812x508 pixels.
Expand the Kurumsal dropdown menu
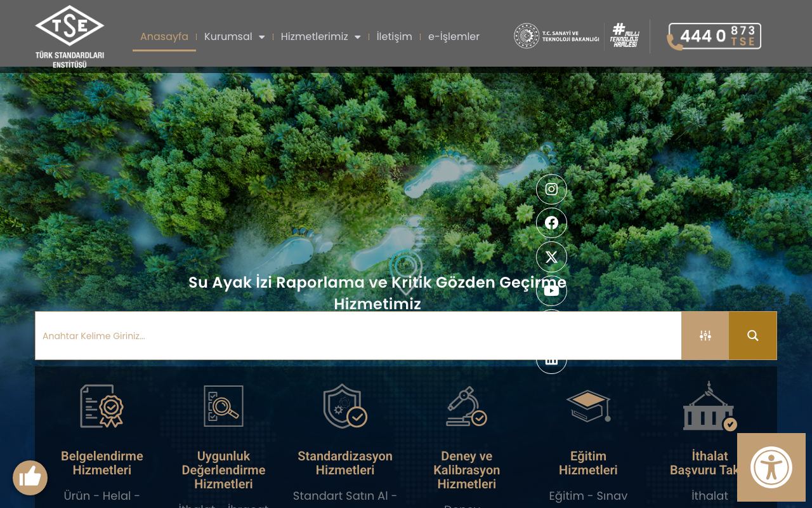point(234,37)
